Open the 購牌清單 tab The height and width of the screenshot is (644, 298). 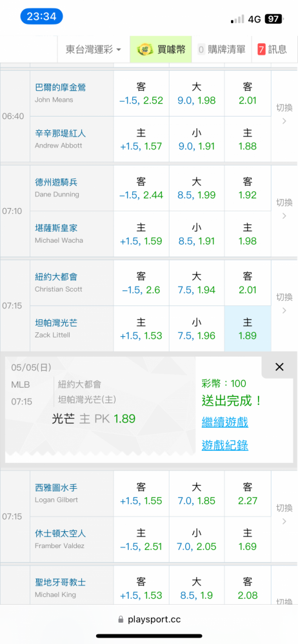pyautogui.click(x=221, y=50)
